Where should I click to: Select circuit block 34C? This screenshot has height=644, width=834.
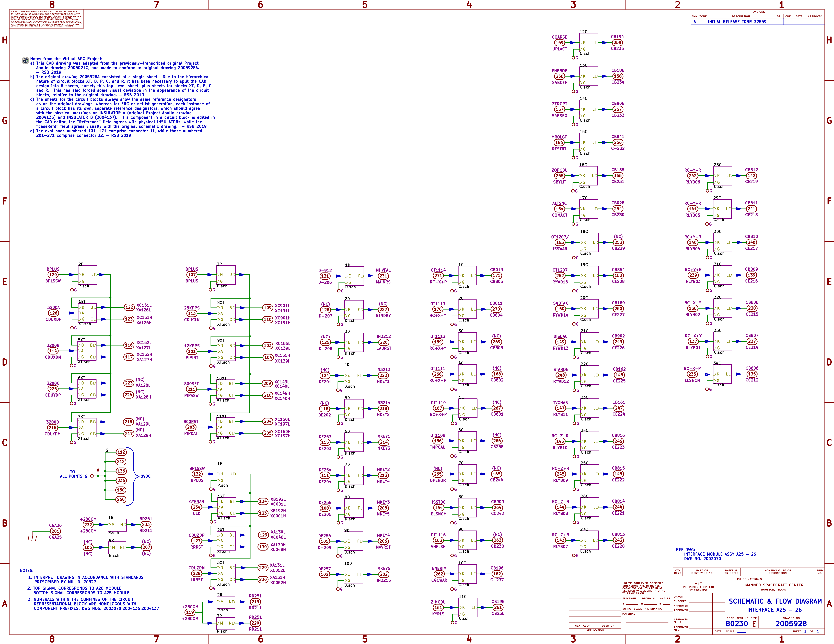point(723,374)
